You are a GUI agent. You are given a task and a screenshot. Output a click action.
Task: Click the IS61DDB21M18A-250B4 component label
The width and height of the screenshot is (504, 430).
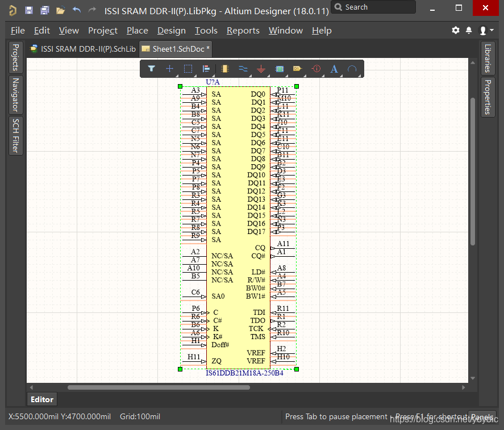tap(244, 373)
